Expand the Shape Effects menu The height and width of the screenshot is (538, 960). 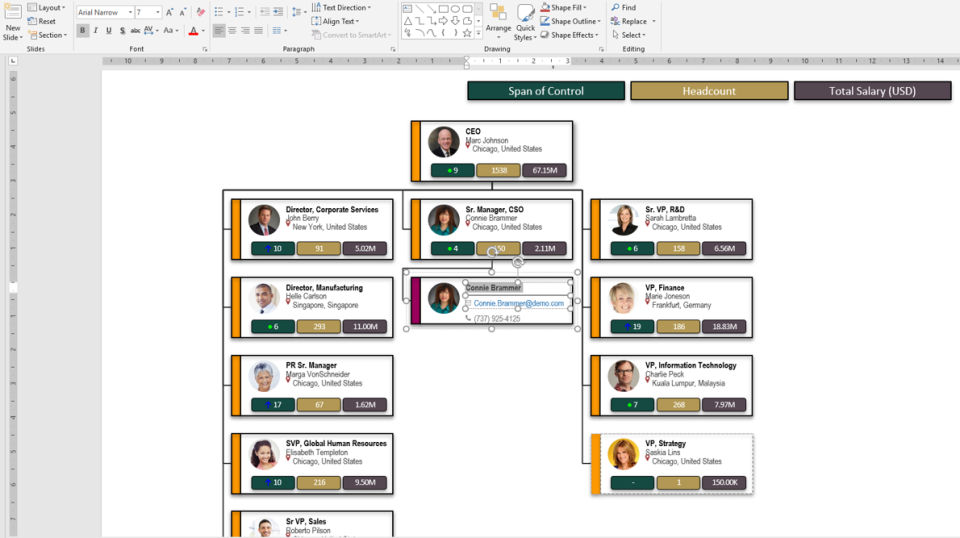pyautogui.click(x=569, y=35)
